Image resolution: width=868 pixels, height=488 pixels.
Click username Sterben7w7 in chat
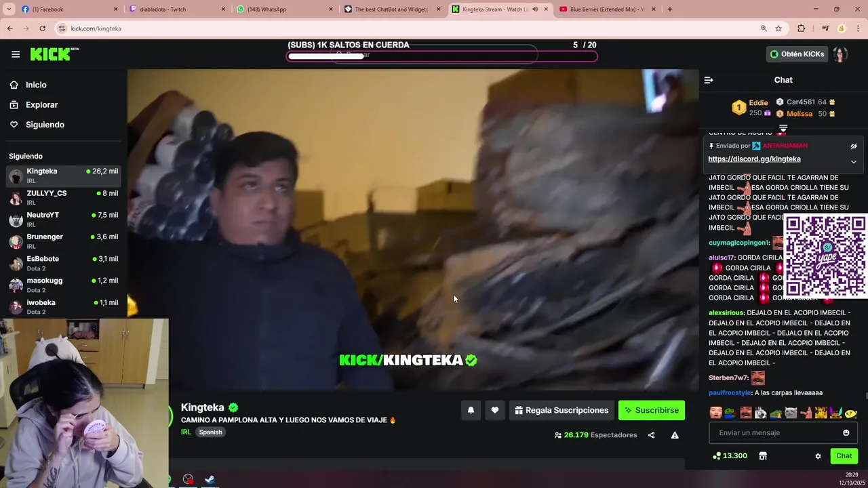728,378
